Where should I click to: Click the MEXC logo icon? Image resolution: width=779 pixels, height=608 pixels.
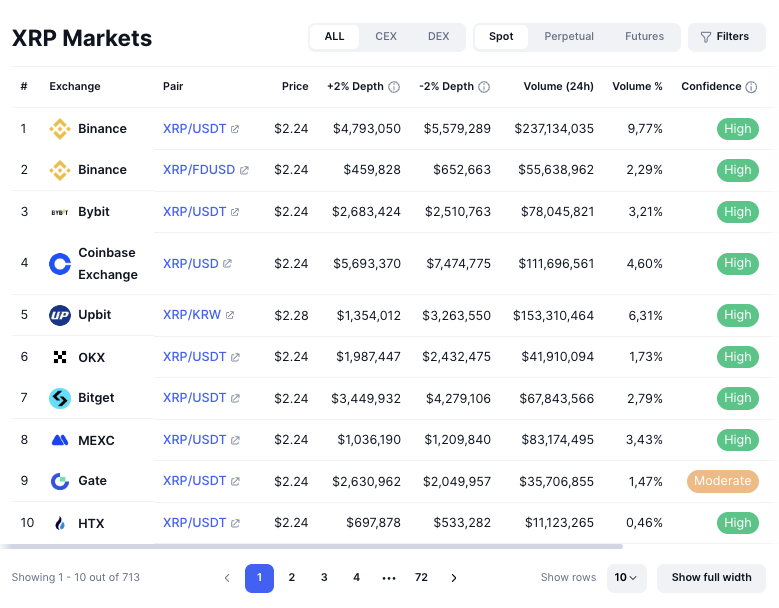(60, 440)
